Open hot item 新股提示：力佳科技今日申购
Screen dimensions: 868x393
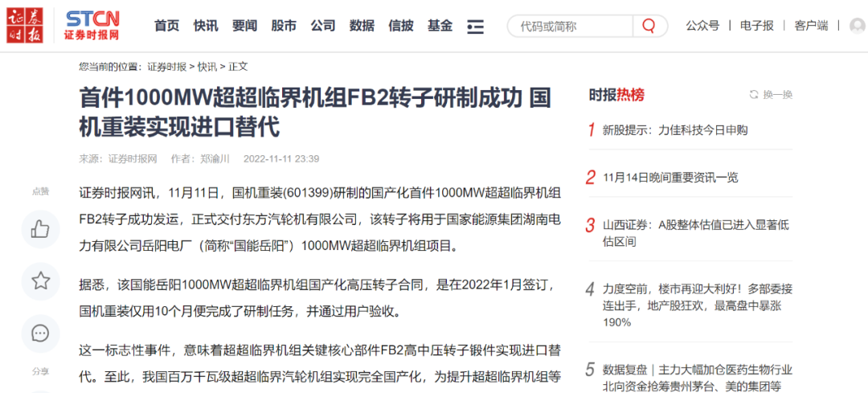click(x=675, y=131)
